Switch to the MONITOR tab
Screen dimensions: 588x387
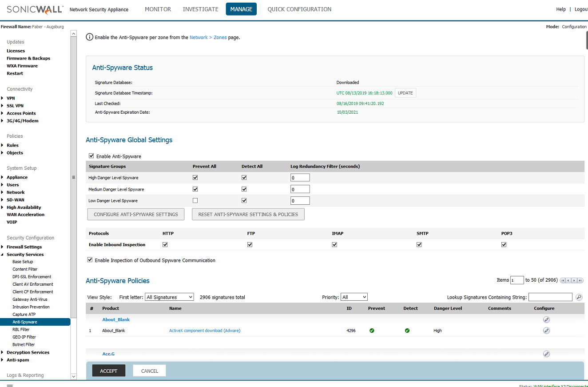tap(158, 9)
